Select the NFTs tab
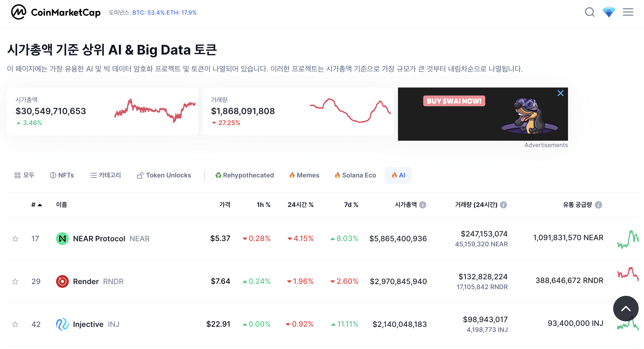Screen dimensions: 644x349 click(62, 175)
